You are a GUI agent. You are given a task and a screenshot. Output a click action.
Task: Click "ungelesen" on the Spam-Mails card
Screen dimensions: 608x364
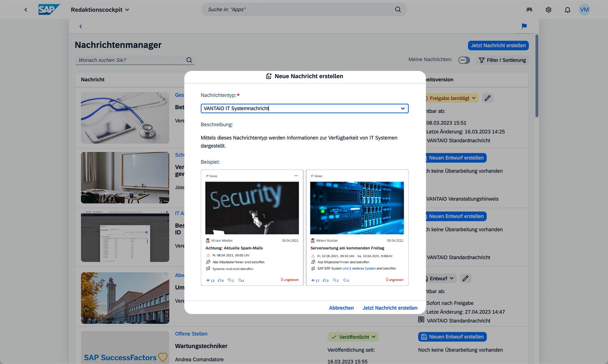coord(290,280)
